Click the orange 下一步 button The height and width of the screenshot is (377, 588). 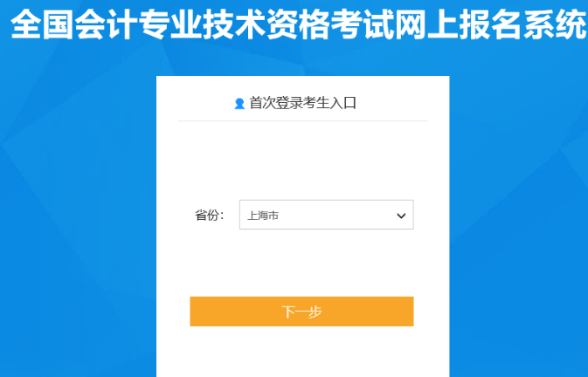click(301, 312)
